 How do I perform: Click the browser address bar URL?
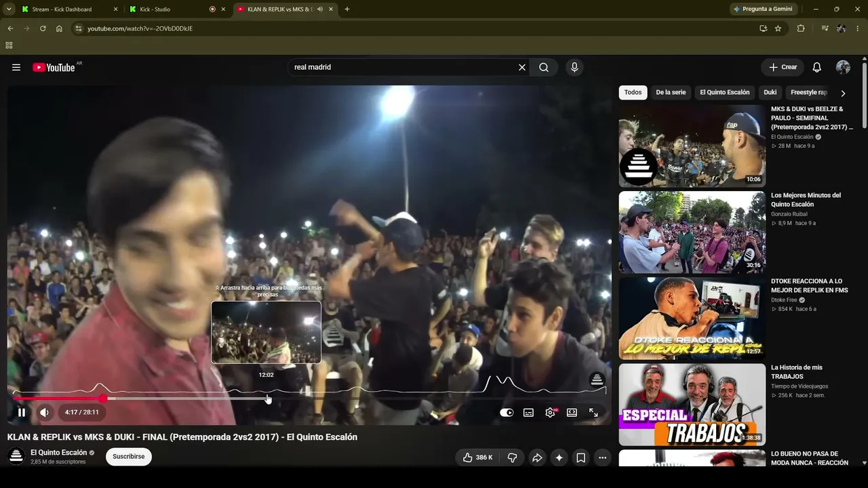pos(140,28)
